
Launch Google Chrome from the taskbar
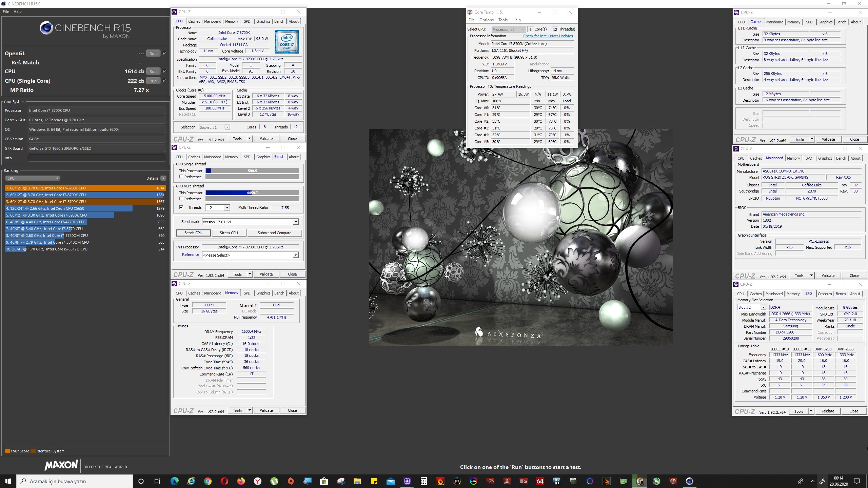coord(208,481)
